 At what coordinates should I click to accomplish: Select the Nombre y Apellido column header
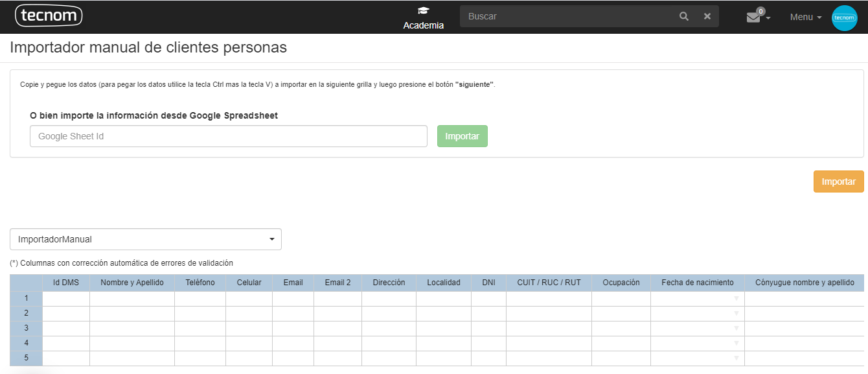[x=132, y=283]
